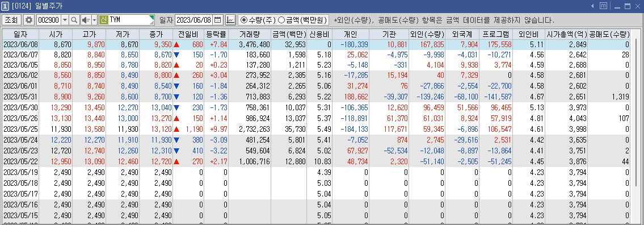
Task: Select the 2023/06/08 date row
Action: [x=316, y=44]
